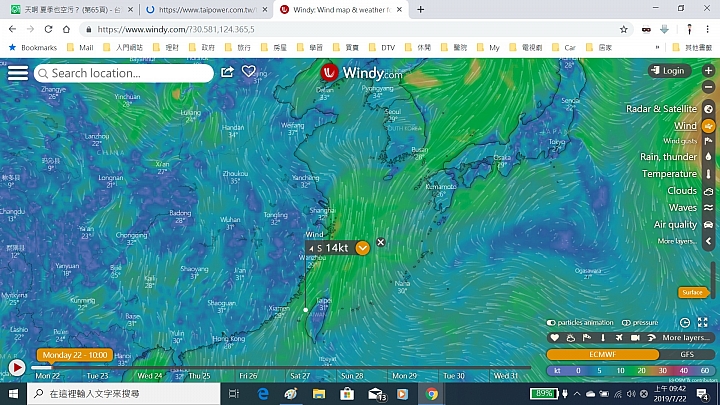
Task: Switch forecast model to GFS
Action: click(x=687, y=354)
